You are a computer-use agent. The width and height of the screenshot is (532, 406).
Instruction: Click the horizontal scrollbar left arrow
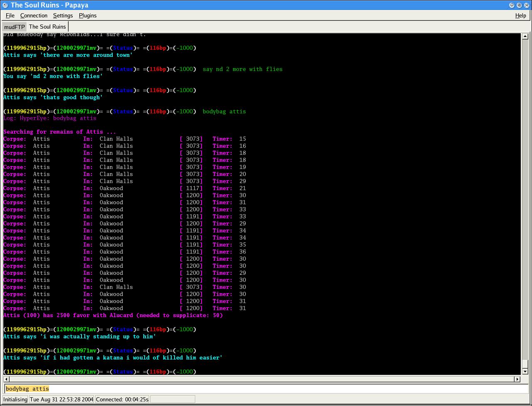(6, 379)
